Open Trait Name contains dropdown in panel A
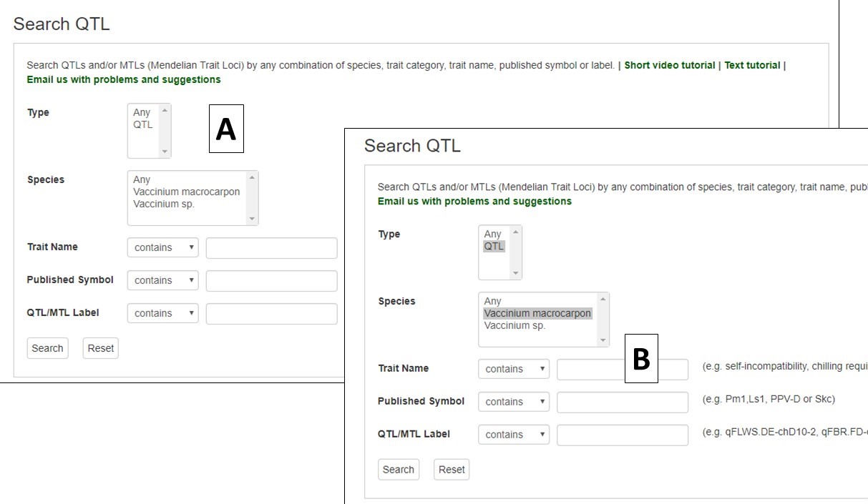The height and width of the screenshot is (504, 868). (x=163, y=247)
